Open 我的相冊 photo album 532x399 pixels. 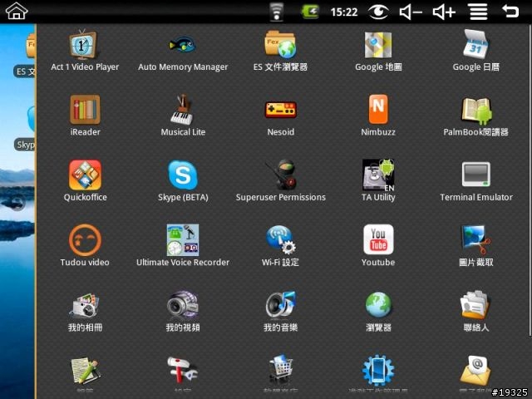85,311
